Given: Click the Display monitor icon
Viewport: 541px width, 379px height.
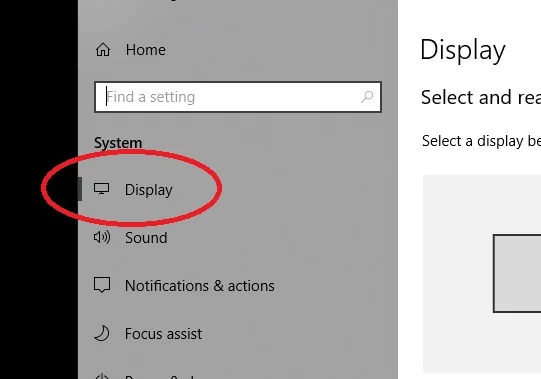Looking at the screenshot, I should point(101,189).
